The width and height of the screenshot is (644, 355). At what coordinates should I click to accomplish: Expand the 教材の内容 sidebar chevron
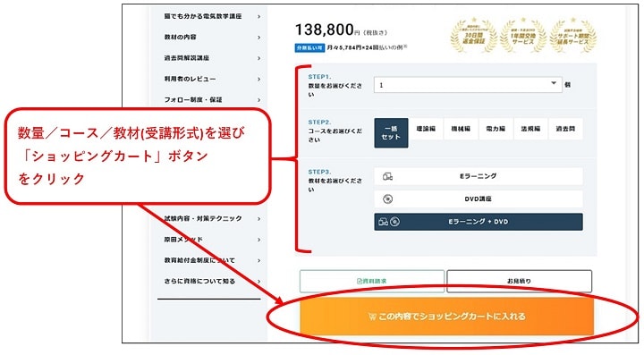pos(258,38)
